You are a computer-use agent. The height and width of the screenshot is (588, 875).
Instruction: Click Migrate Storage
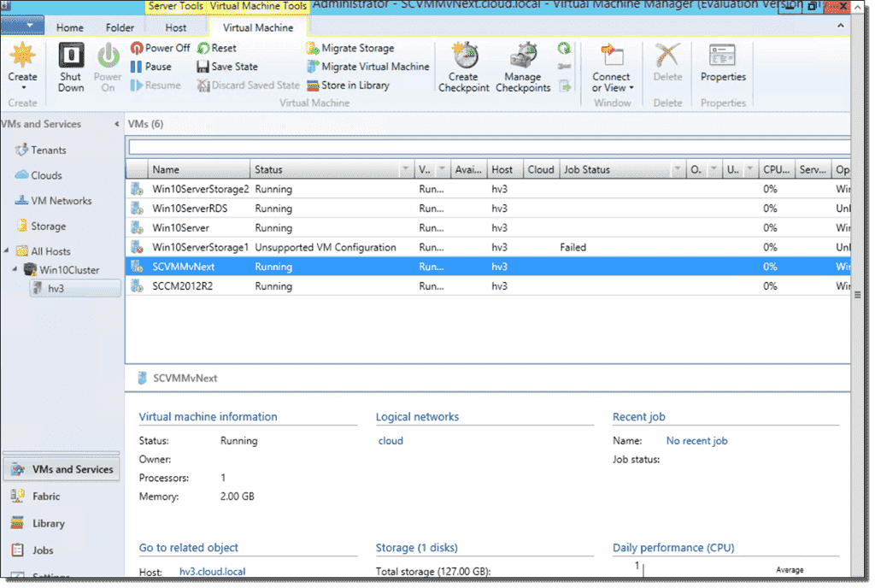(350, 48)
